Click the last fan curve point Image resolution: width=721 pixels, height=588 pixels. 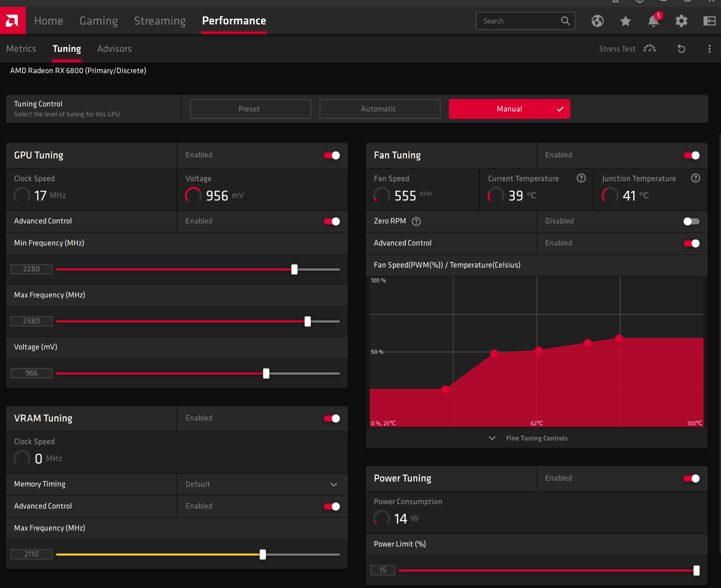click(x=619, y=338)
